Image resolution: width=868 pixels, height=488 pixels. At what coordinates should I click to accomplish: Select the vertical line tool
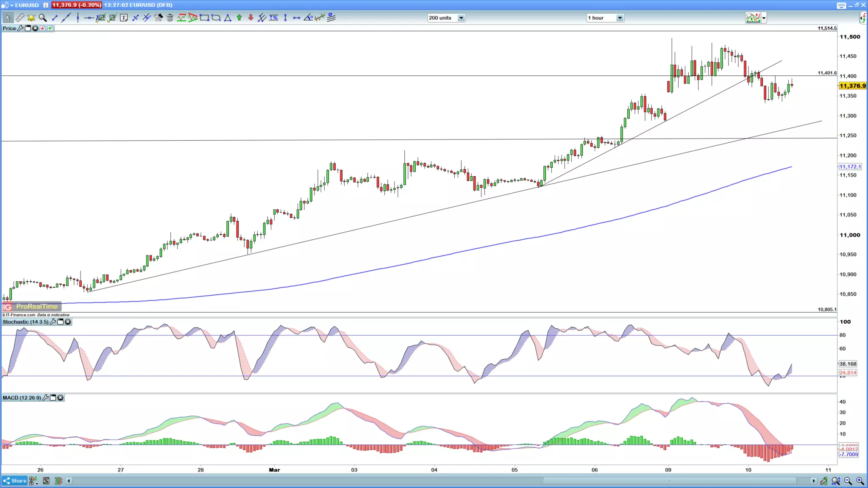(x=78, y=18)
